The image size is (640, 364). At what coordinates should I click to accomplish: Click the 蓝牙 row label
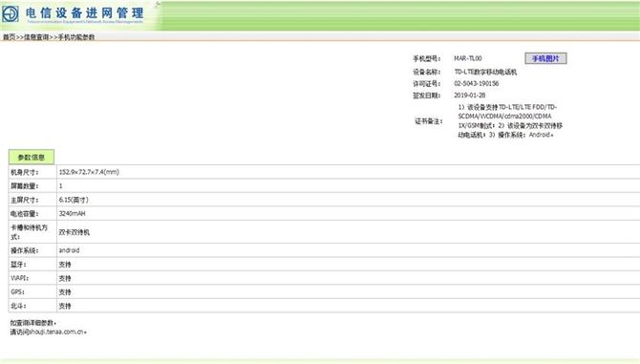click(18, 265)
